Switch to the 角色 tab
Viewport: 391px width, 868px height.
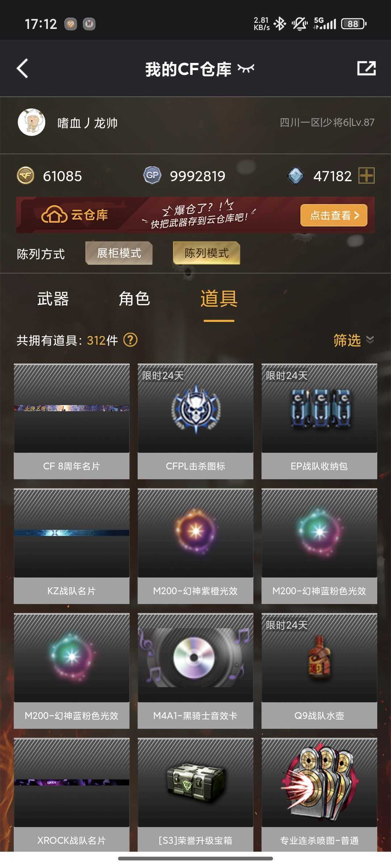tap(134, 299)
